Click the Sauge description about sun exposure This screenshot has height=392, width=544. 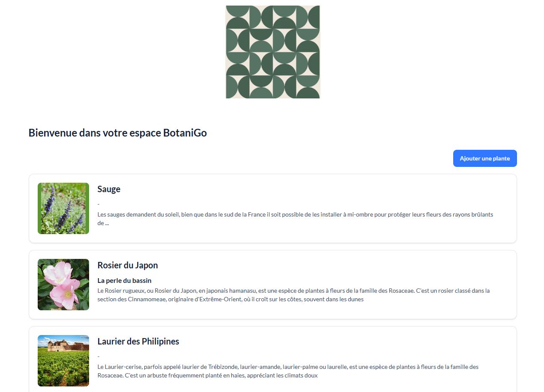pyautogui.click(x=295, y=219)
